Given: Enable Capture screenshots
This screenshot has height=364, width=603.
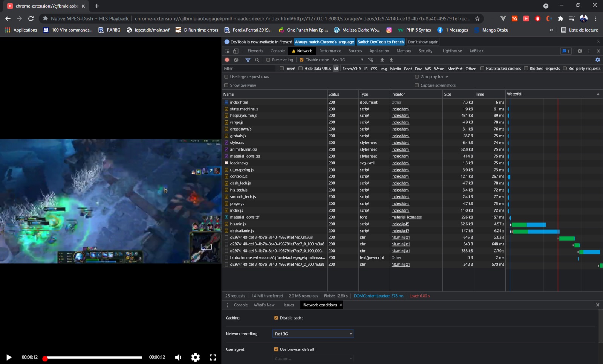Looking at the screenshot, I should (417, 85).
